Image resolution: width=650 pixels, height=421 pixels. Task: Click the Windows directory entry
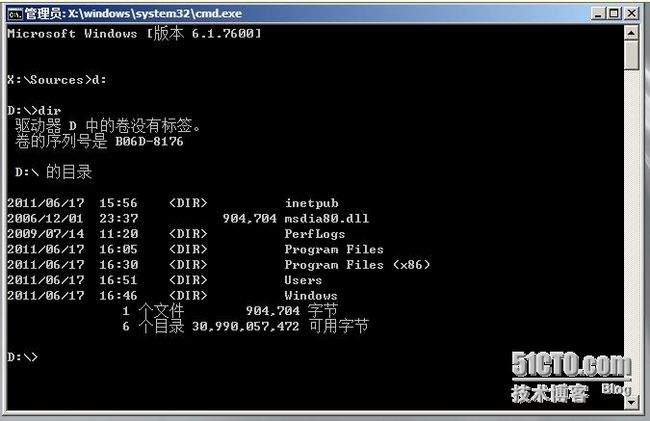coord(311,295)
